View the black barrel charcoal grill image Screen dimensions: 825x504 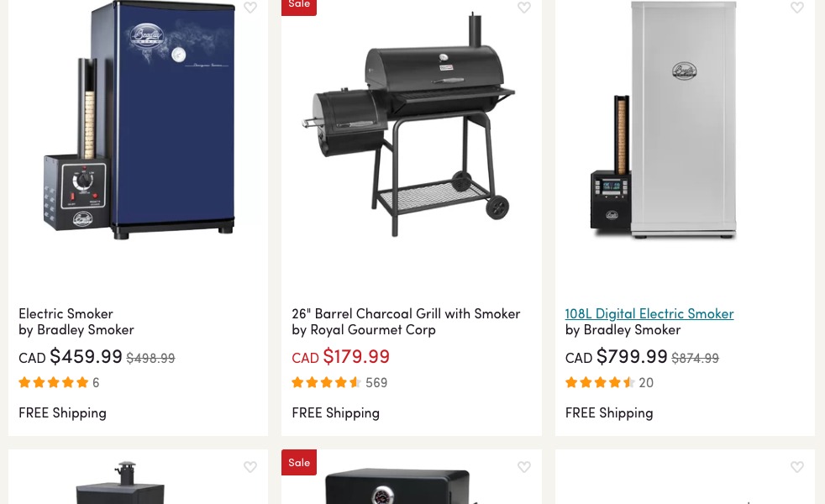point(408,124)
